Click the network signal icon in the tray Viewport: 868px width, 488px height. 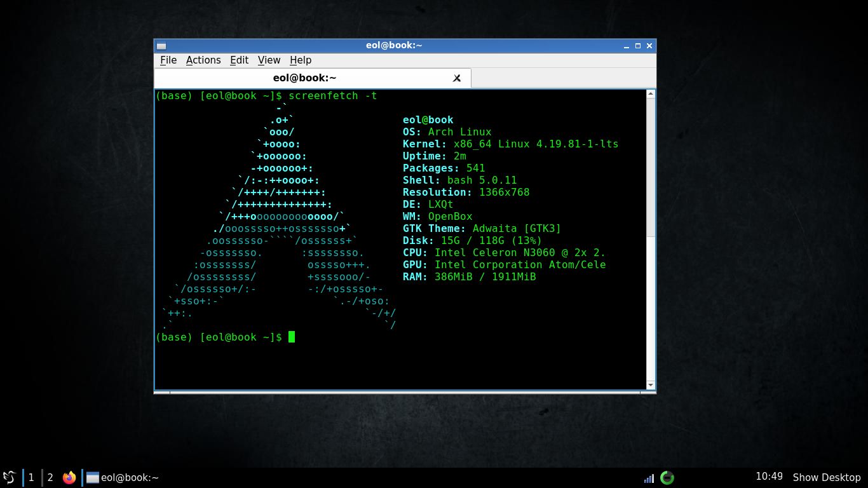pyautogui.click(x=649, y=477)
